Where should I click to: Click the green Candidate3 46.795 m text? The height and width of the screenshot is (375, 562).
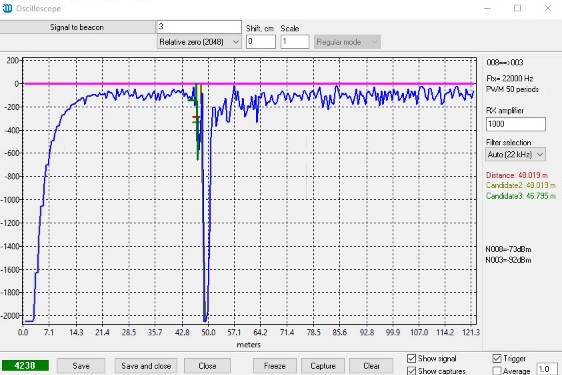(x=521, y=196)
